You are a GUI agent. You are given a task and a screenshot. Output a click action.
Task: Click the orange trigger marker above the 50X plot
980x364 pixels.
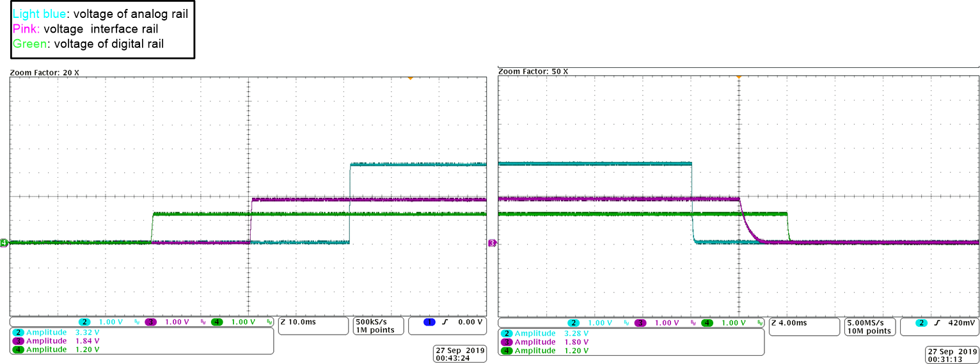coord(738,77)
